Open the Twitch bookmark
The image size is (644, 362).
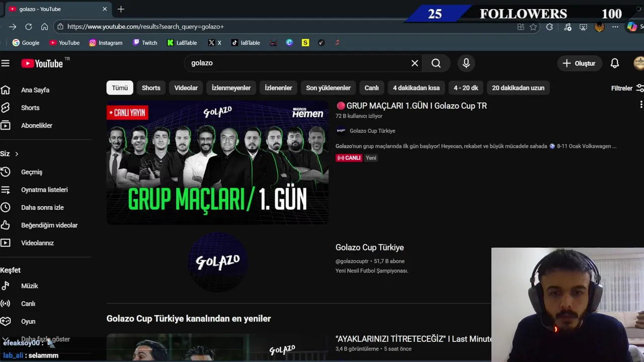point(145,43)
